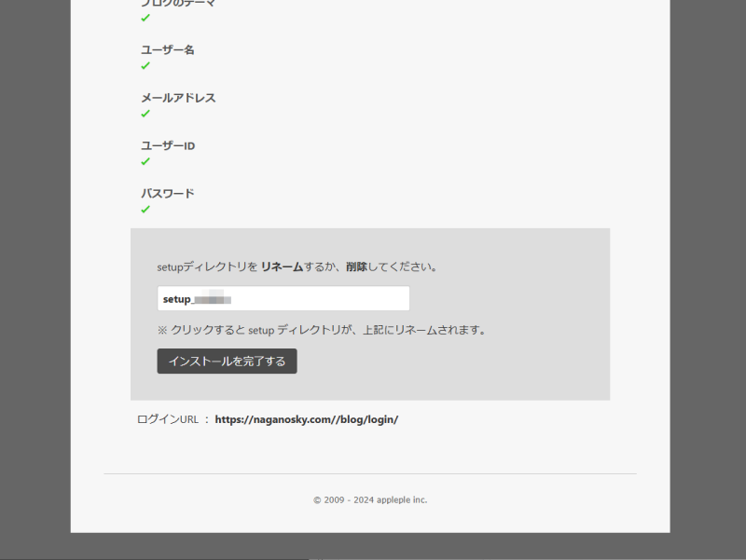
Task: Select the ユーザーID heading text
Action: click(168, 146)
